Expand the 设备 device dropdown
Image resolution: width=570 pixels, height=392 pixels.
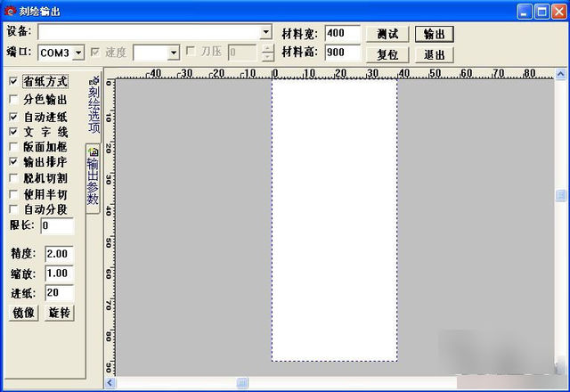click(x=265, y=32)
